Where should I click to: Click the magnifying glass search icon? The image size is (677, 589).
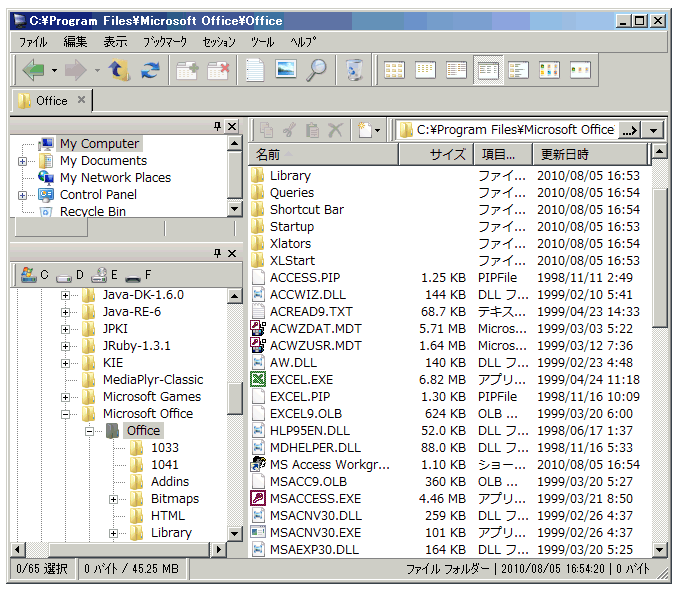(316, 70)
